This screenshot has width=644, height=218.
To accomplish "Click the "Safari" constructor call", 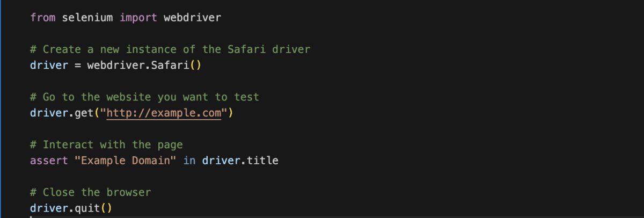I will click(x=170, y=66).
